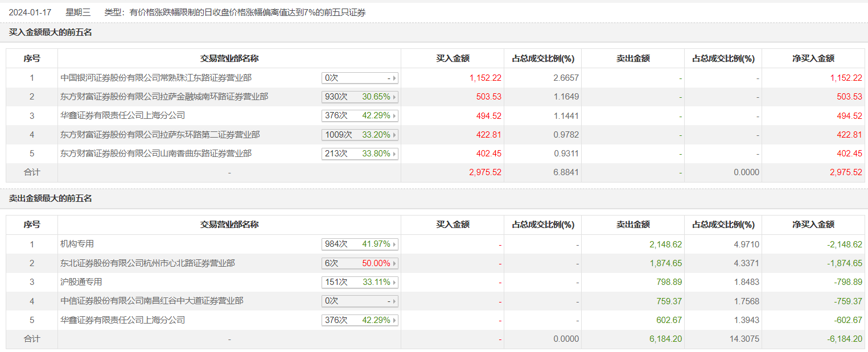Click 净买入金额 column header in the bottom table
Screen dimensions: 868x352
pyautogui.click(x=813, y=225)
